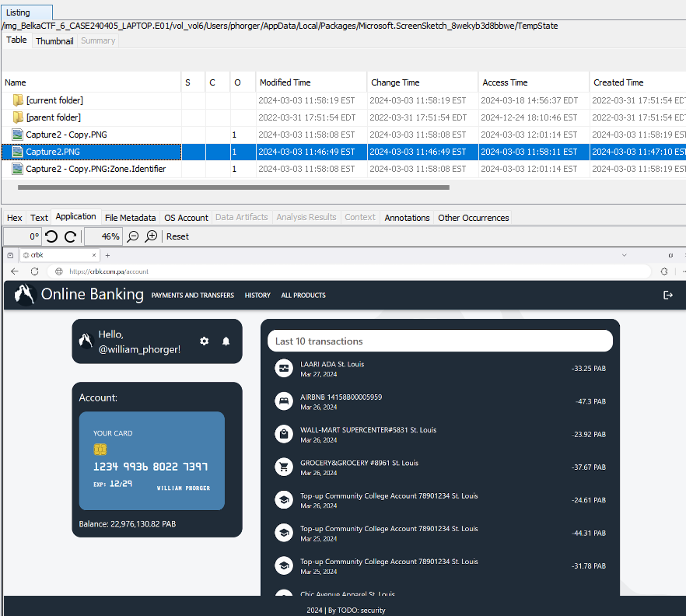686x616 pixels.
Task: Switch to the Thumbnail tab
Action: pos(54,41)
